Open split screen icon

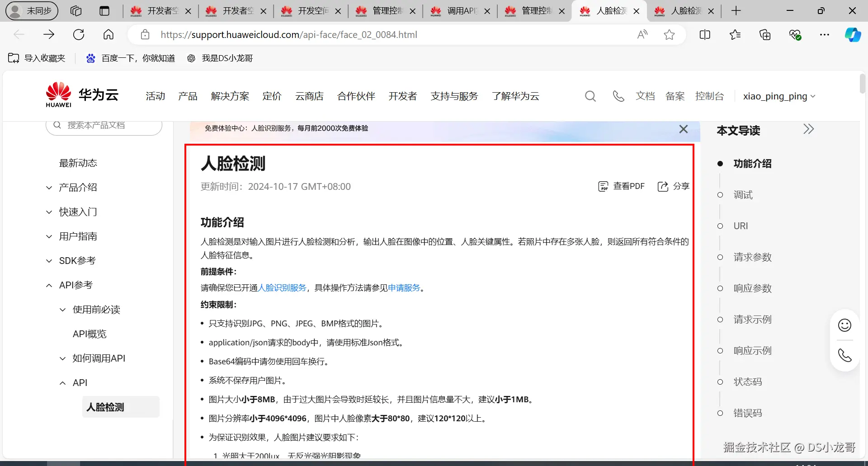coord(705,35)
